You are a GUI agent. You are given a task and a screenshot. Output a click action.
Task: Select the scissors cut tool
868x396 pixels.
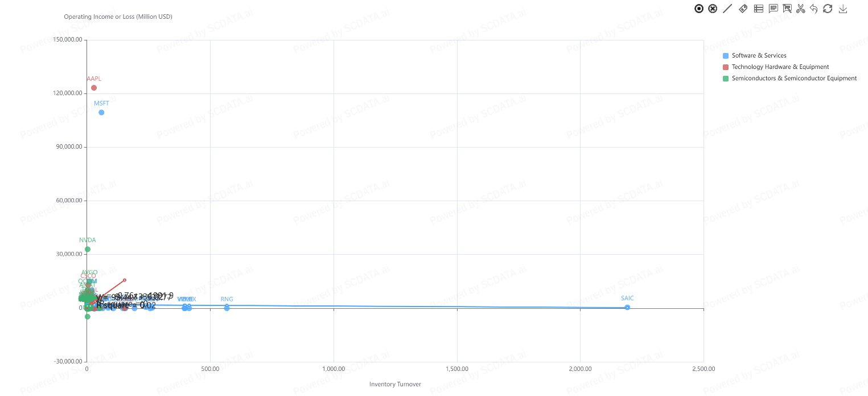801,9
